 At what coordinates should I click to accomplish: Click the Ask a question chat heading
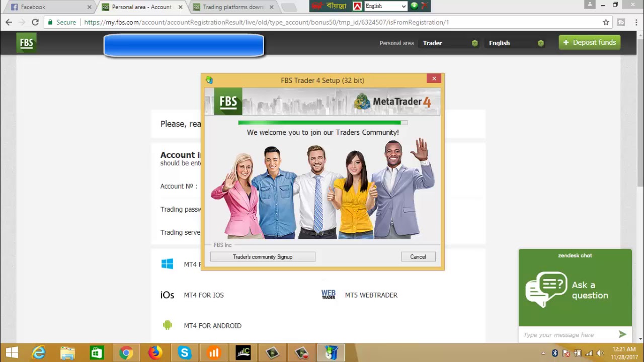tap(590, 290)
